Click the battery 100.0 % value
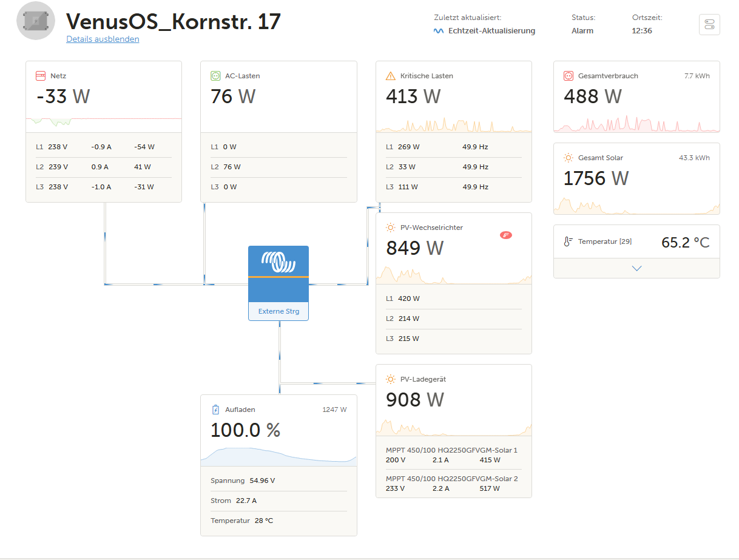The image size is (739, 560). (245, 430)
